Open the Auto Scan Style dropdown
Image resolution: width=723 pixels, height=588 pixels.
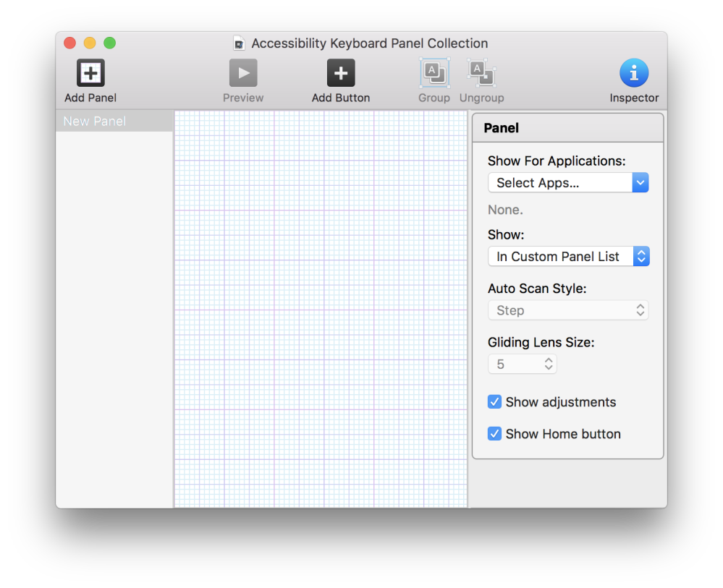coord(567,310)
